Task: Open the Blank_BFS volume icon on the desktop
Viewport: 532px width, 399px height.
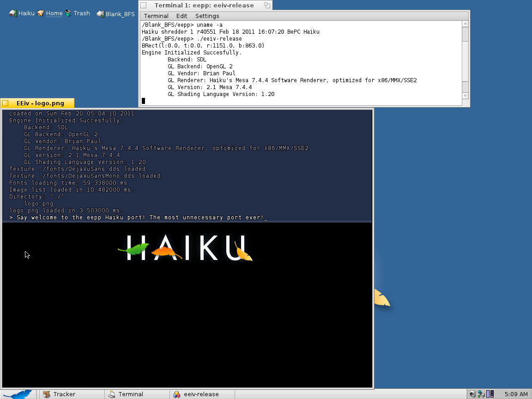Action: (100, 14)
